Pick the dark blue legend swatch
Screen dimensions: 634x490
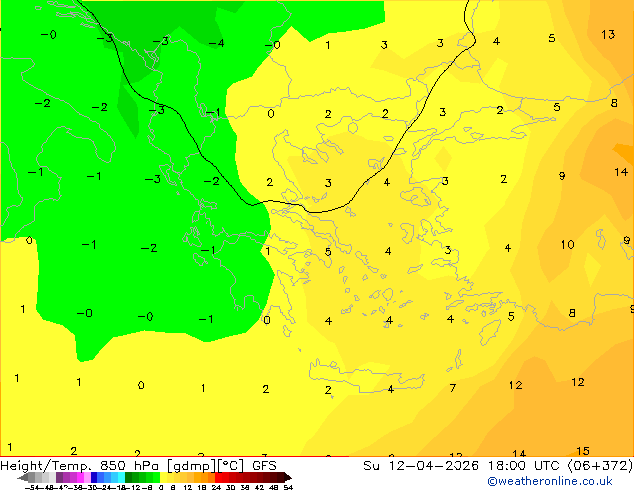click(x=94, y=477)
